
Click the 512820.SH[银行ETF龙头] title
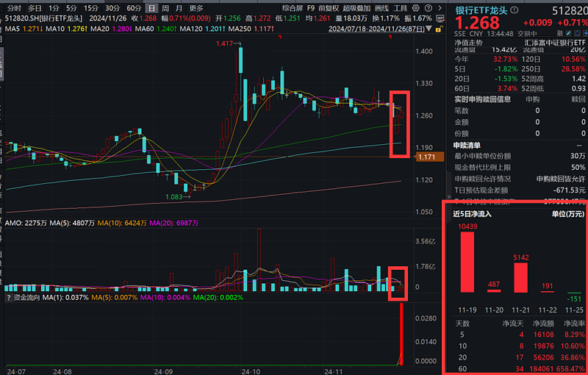[x=43, y=18]
